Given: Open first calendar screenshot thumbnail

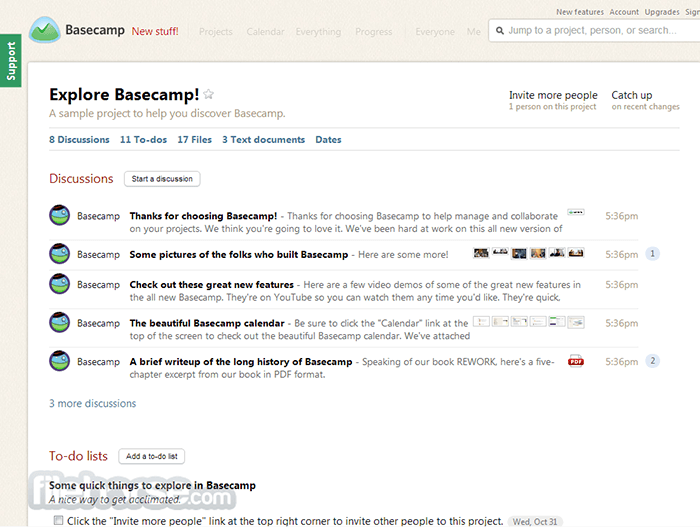Looking at the screenshot, I should [481, 322].
